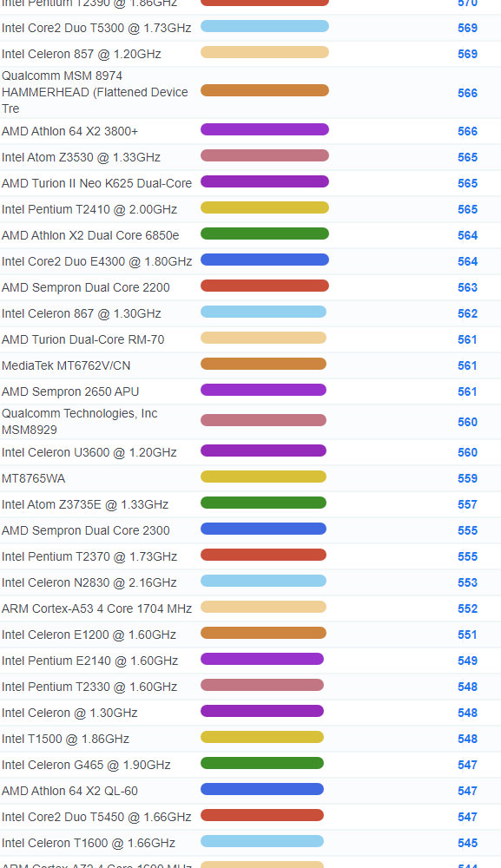Open Intel Celeron 867 @ 1.30GHz link
This screenshot has width=501, height=868.
[82, 313]
